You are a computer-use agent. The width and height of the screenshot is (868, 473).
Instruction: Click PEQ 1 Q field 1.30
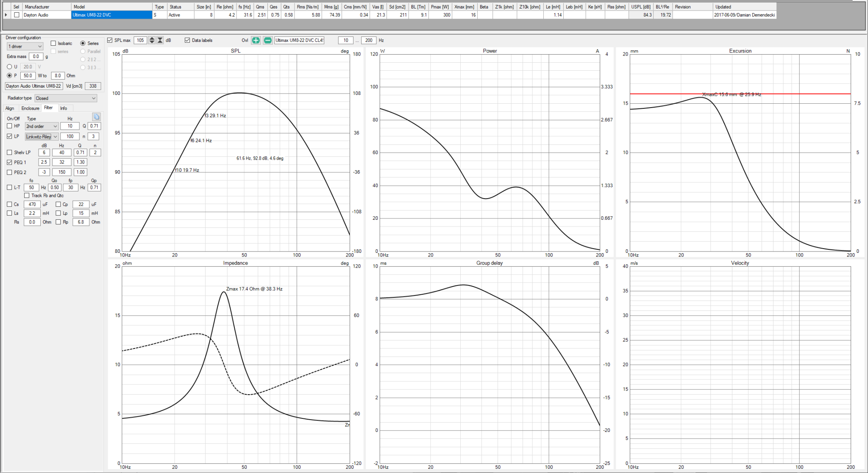(80, 162)
